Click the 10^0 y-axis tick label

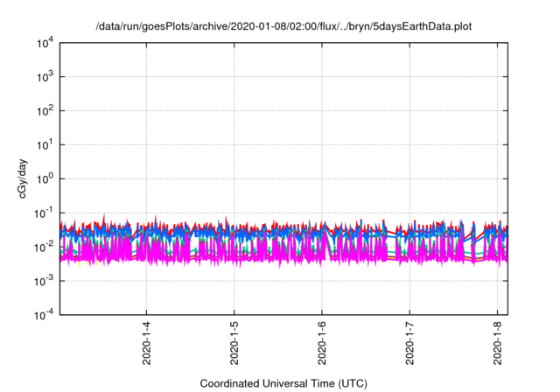pyautogui.click(x=45, y=178)
